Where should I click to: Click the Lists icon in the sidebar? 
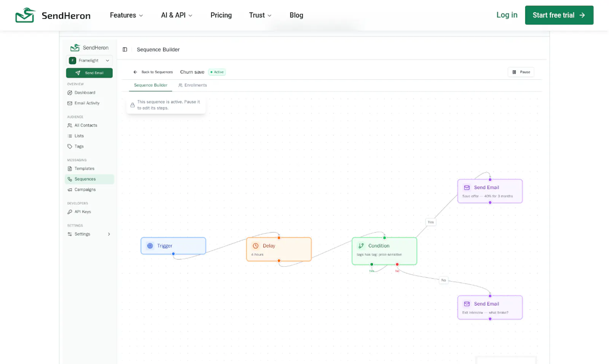click(x=70, y=136)
